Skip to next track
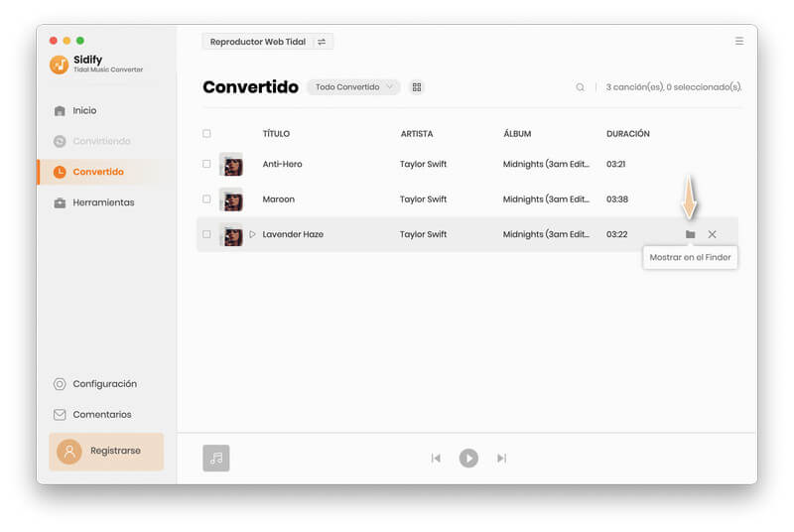Image resolution: width=794 pixels, height=532 pixels. [x=501, y=459]
